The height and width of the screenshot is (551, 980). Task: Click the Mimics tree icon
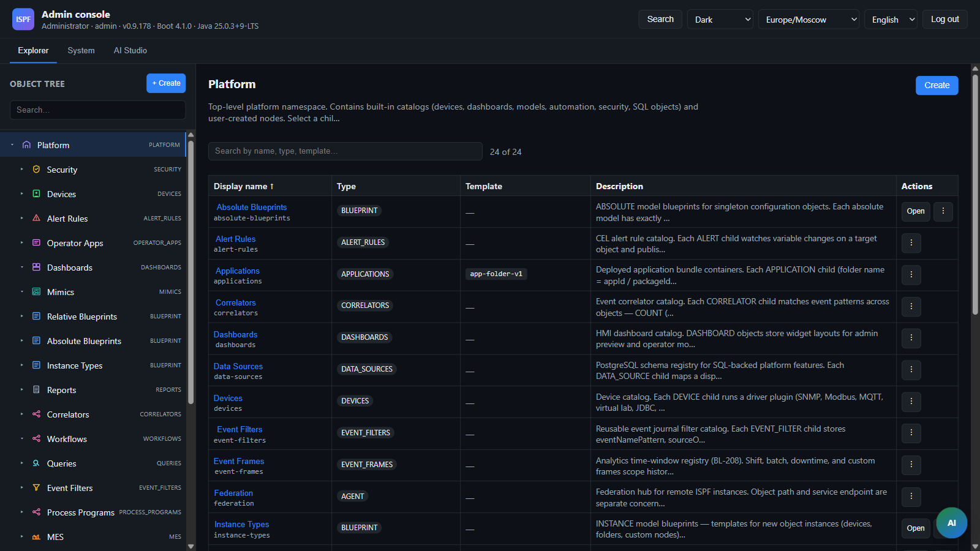pyautogui.click(x=36, y=292)
